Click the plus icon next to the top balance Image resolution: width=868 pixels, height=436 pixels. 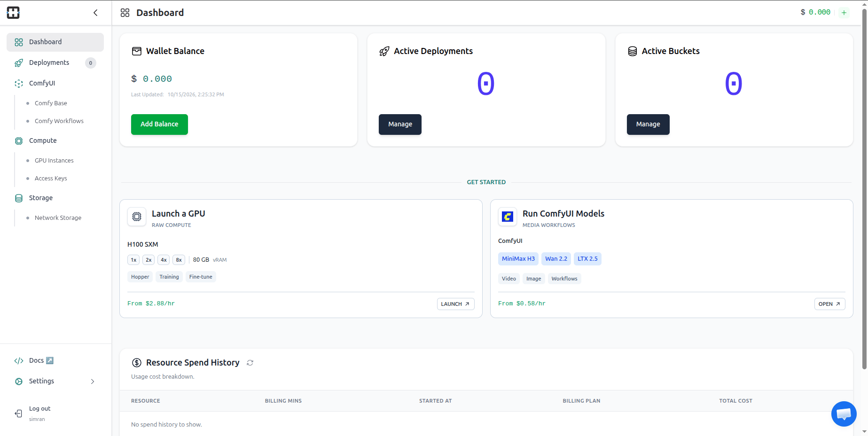(x=844, y=13)
